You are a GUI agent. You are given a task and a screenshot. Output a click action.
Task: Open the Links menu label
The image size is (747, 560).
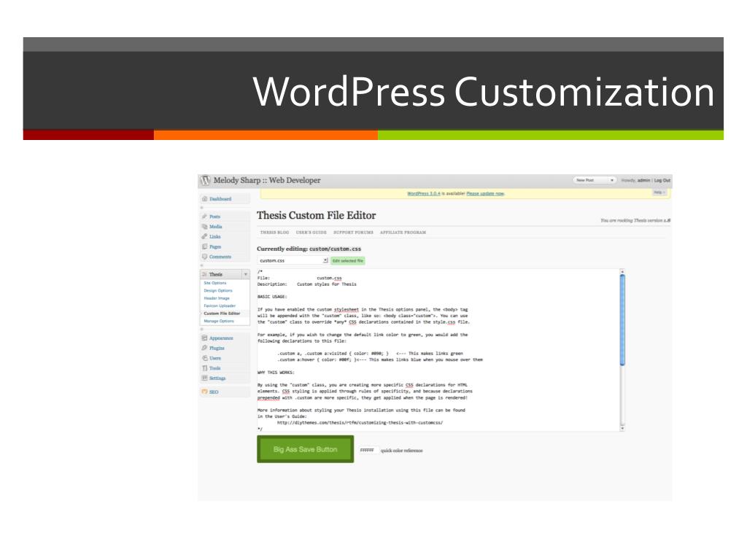click(x=215, y=237)
